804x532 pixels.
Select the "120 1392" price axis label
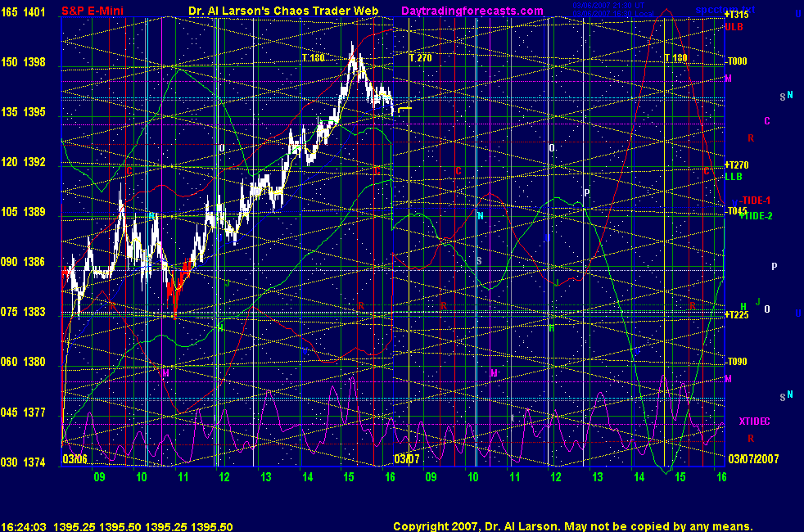[x=23, y=163]
